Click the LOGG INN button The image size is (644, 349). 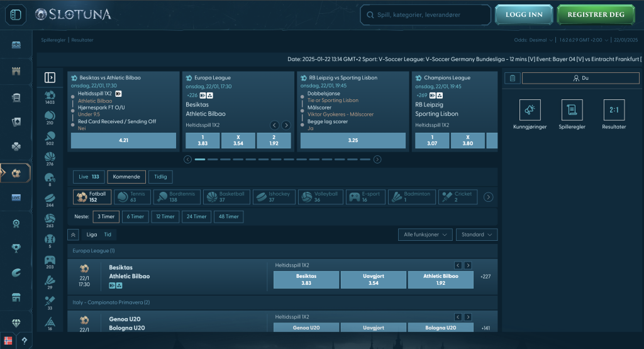coord(524,15)
